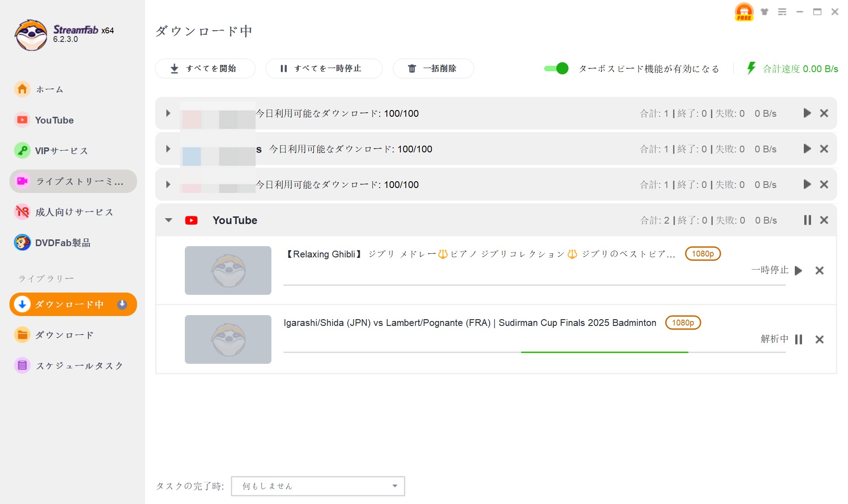Remove the first download group
Screen dimensions: 848x504
tap(824, 113)
